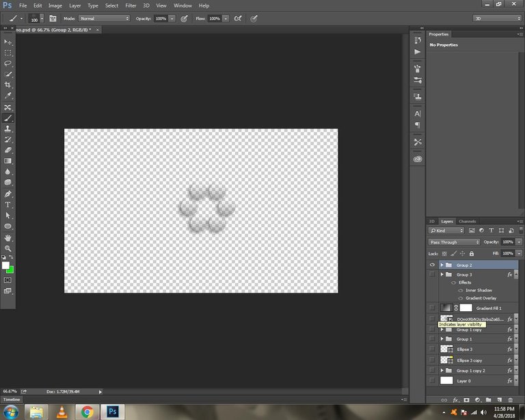Toggle Inner Shadow effect visibility
The height and width of the screenshot is (420, 525).
(461, 291)
